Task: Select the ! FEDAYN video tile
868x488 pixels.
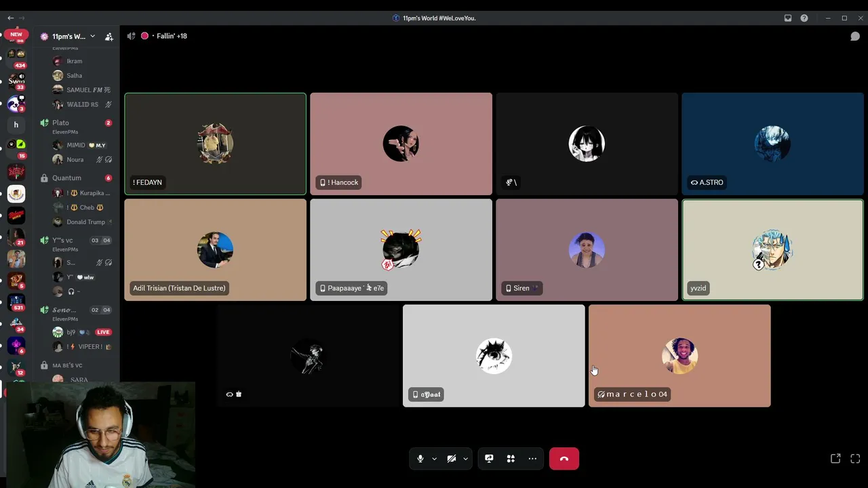Action: tap(215, 144)
